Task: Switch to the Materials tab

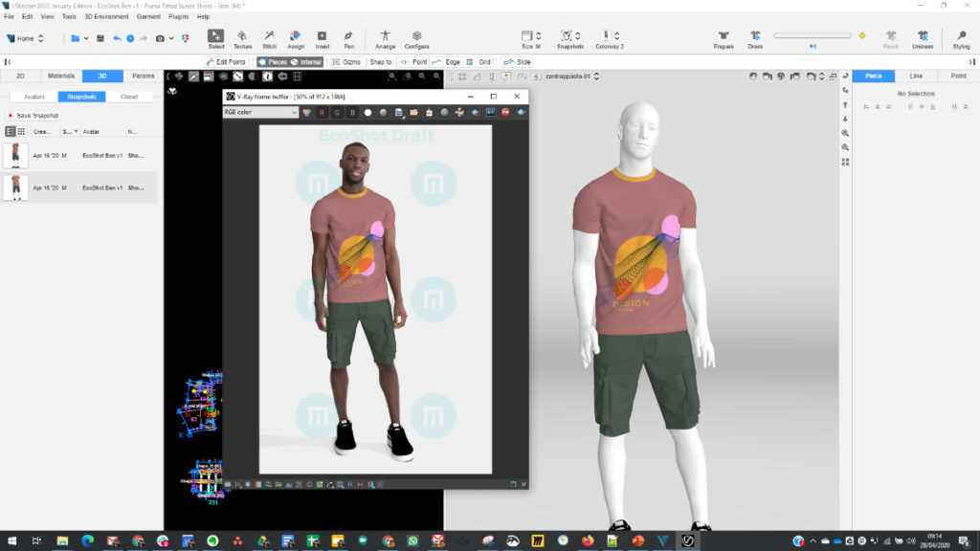Action: click(61, 76)
